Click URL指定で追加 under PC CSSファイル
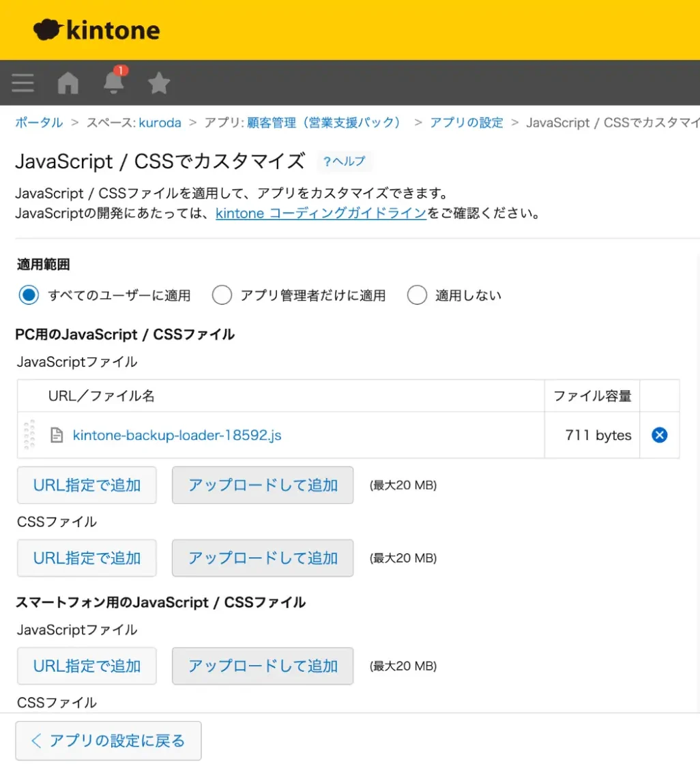This screenshot has width=700, height=768. tap(87, 558)
